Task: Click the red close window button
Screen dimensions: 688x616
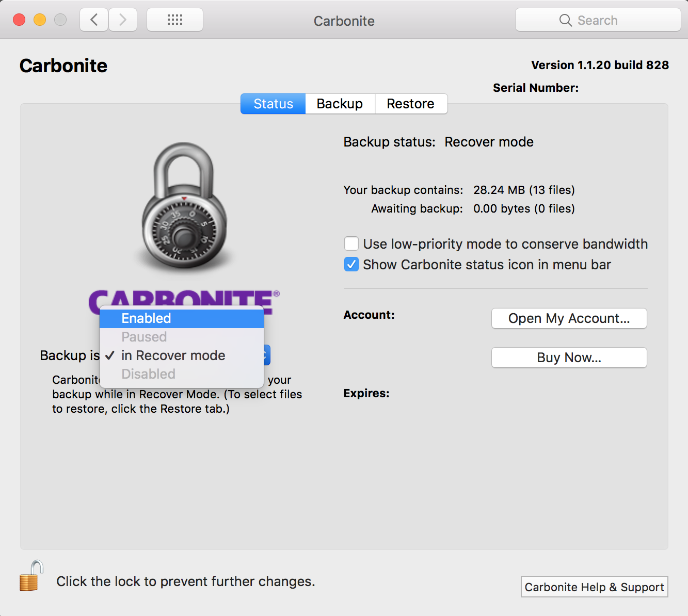Action: tap(19, 20)
